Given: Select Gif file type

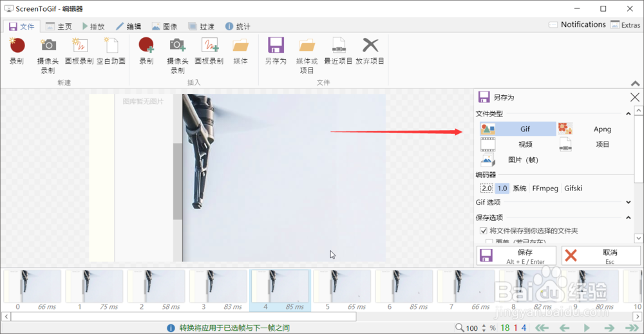Looking at the screenshot, I should click(x=518, y=129).
